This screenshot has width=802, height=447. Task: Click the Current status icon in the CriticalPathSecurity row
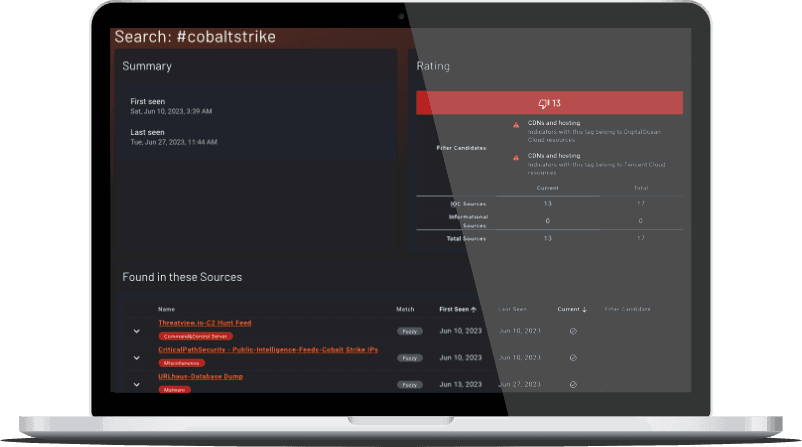[x=573, y=358]
